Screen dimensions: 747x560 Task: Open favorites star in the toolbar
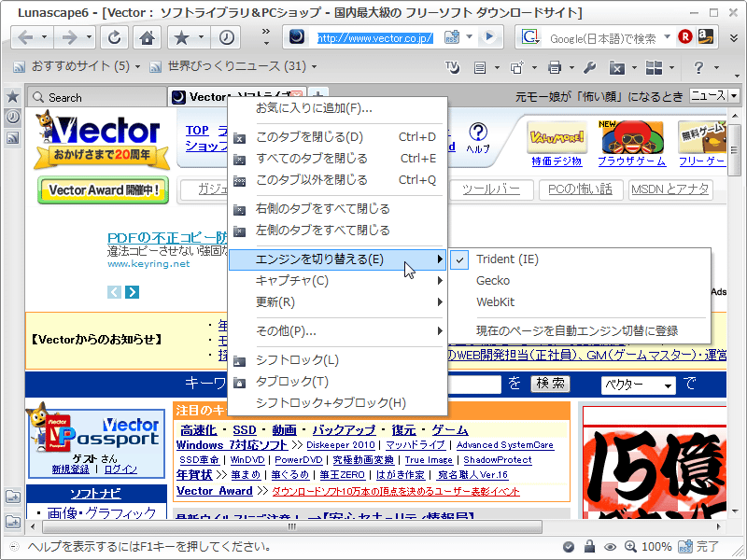point(181,37)
